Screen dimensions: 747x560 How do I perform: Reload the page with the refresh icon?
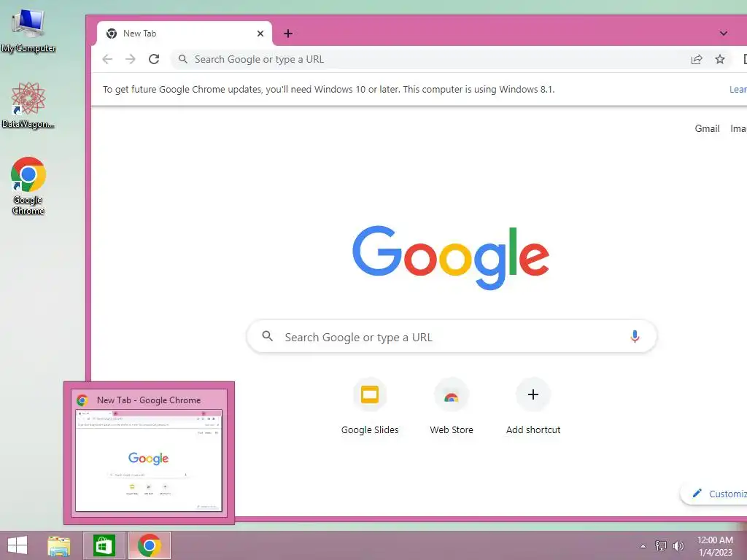(153, 59)
